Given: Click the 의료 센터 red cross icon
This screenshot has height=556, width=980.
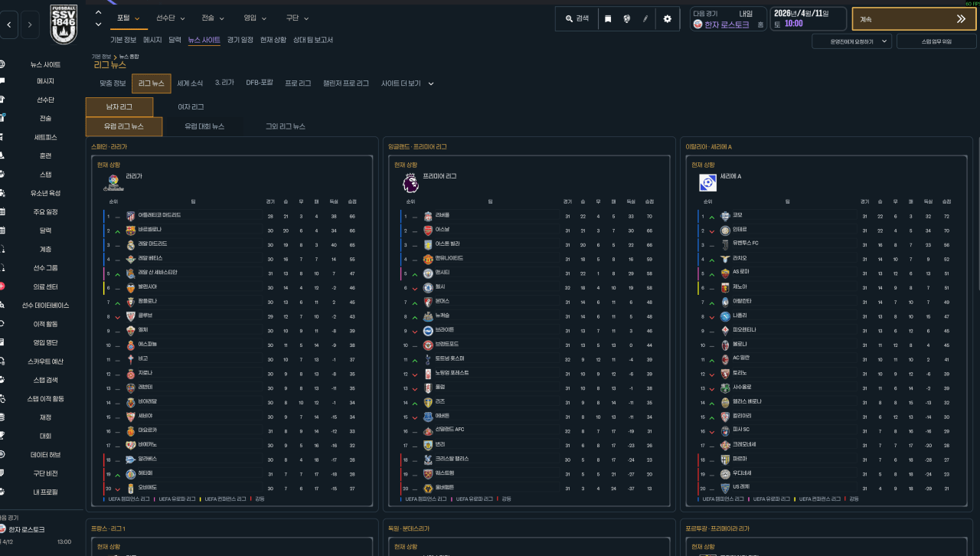Looking at the screenshot, I should tap(2, 286).
